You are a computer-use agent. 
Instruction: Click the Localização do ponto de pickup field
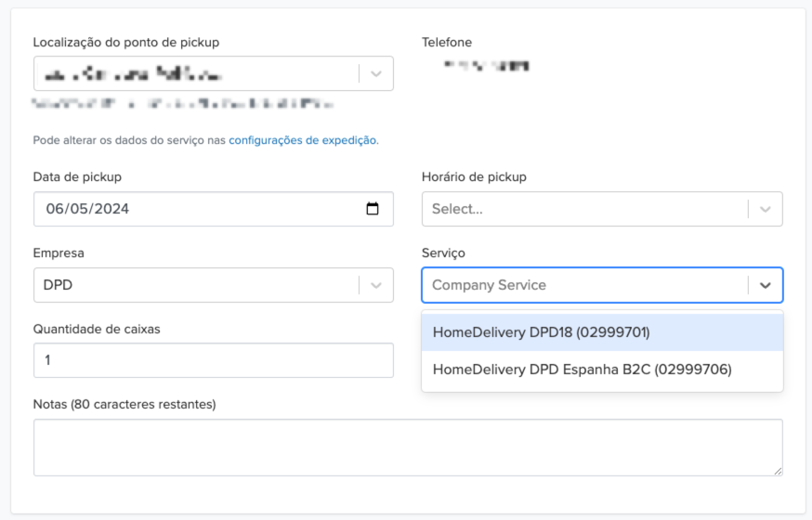pyautogui.click(x=195, y=73)
